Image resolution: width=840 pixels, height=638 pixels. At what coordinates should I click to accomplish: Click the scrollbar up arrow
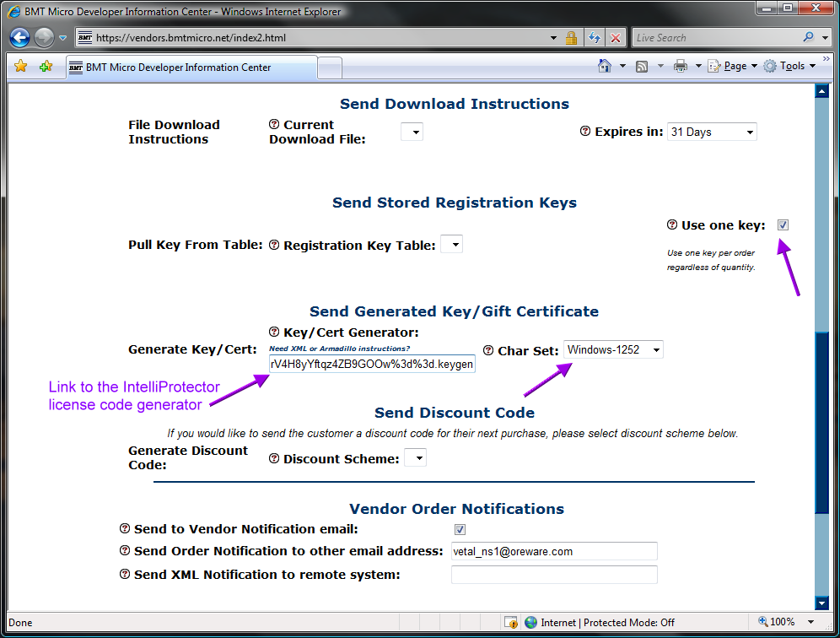(x=821, y=91)
